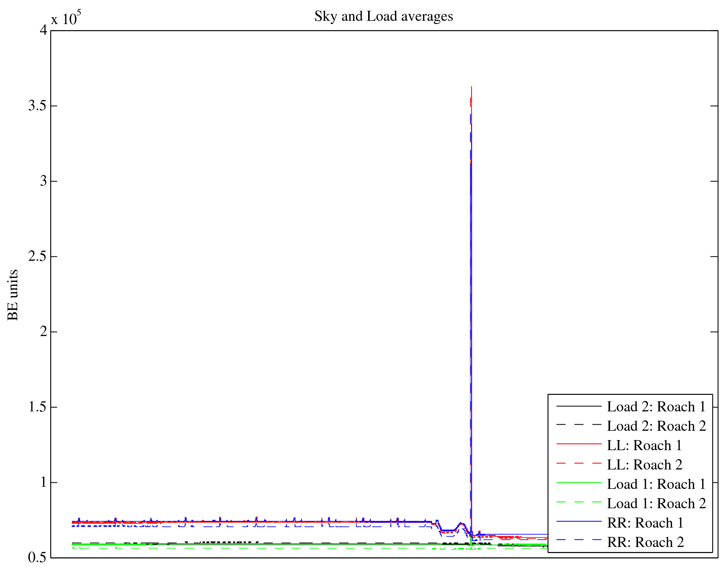The height and width of the screenshot is (571, 728).
Task: Click the dashed black line sample in legend
Action: pos(579,425)
